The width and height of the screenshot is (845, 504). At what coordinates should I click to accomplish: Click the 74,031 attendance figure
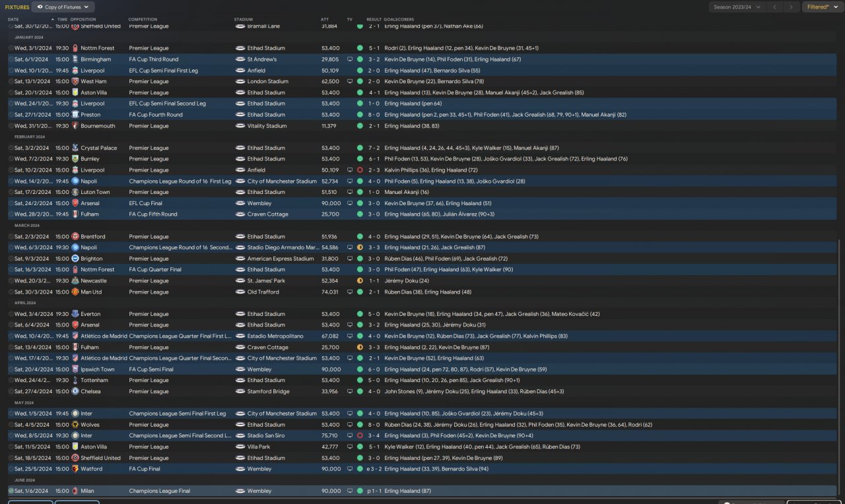[x=330, y=292]
